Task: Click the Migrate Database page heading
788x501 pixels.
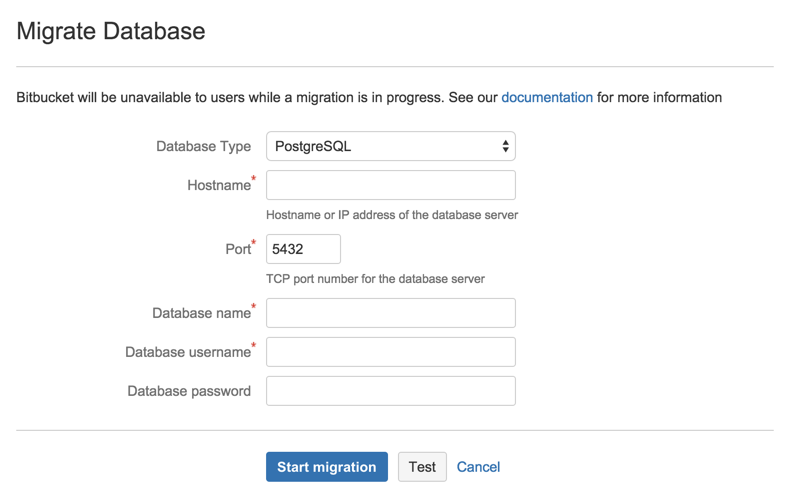Action: pyautogui.click(x=111, y=31)
